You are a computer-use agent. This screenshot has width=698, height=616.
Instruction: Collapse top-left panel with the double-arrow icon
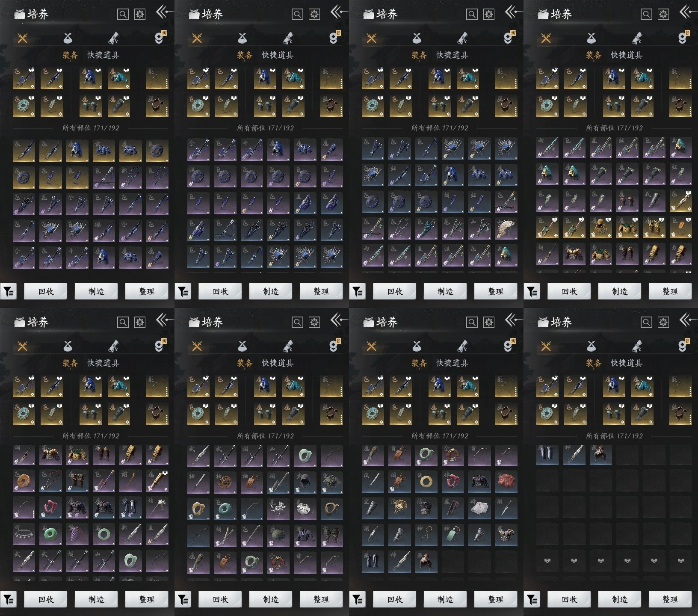163,12
